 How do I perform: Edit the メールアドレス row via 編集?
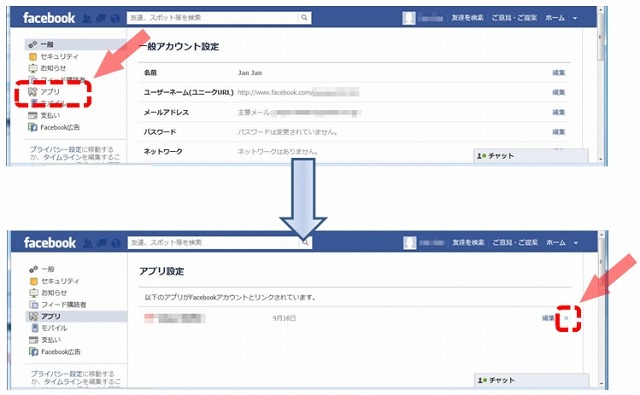pyautogui.click(x=559, y=112)
